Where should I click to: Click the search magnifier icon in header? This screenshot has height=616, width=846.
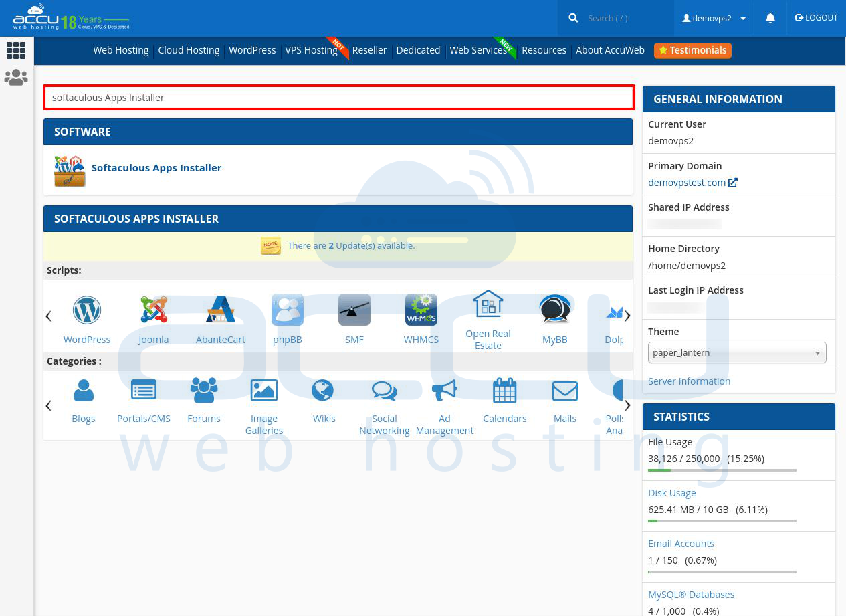pos(573,18)
